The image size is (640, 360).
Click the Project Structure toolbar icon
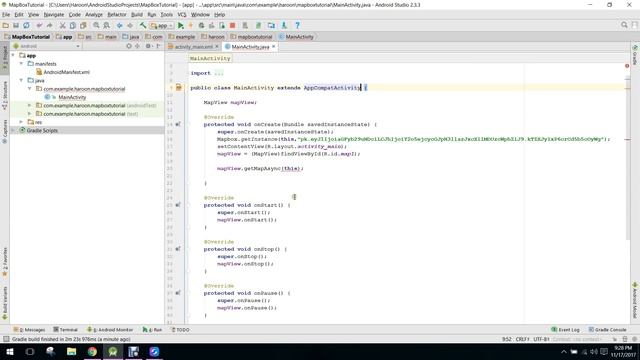click(x=271, y=25)
